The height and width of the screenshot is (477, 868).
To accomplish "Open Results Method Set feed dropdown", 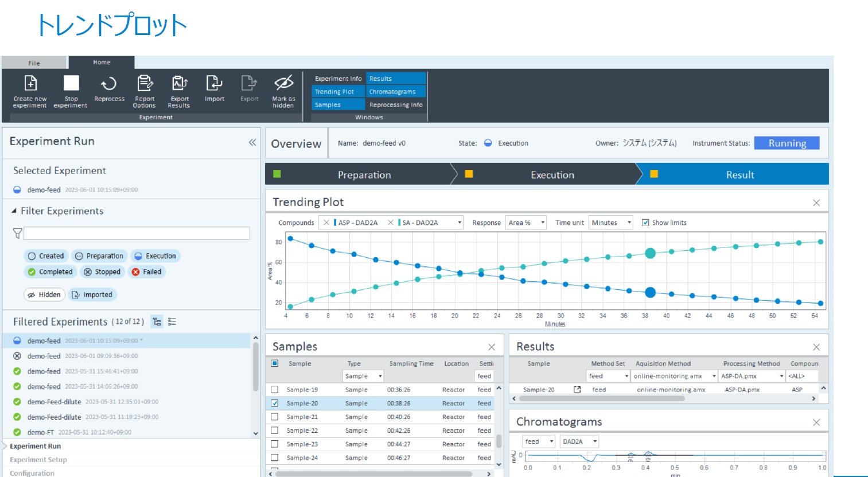I will pyautogui.click(x=608, y=376).
